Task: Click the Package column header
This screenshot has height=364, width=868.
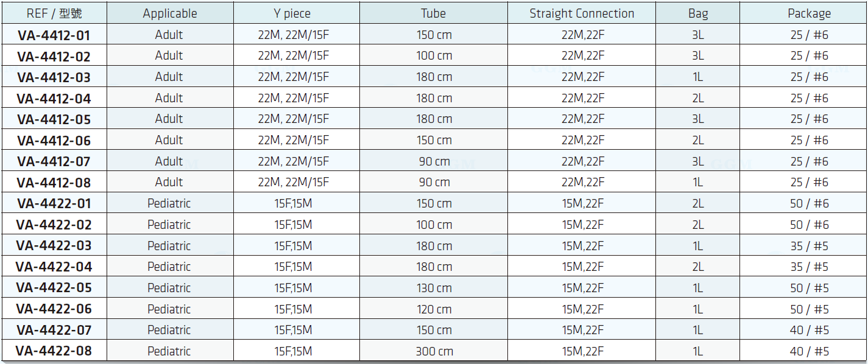Action: tap(809, 13)
